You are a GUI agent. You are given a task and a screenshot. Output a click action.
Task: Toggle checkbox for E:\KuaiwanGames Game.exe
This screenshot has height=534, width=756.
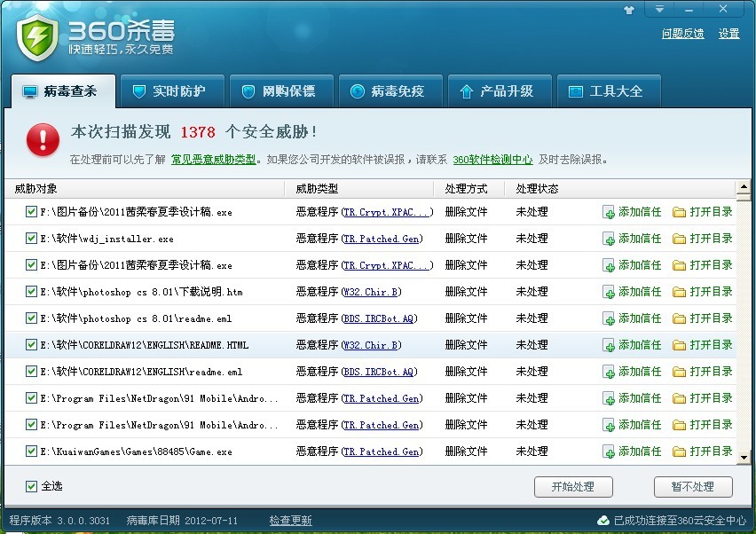point(31,452)
